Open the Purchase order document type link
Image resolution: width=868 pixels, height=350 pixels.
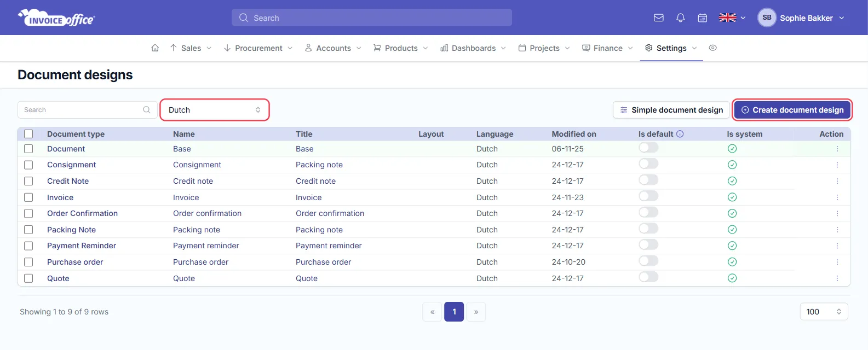(75, 262)
